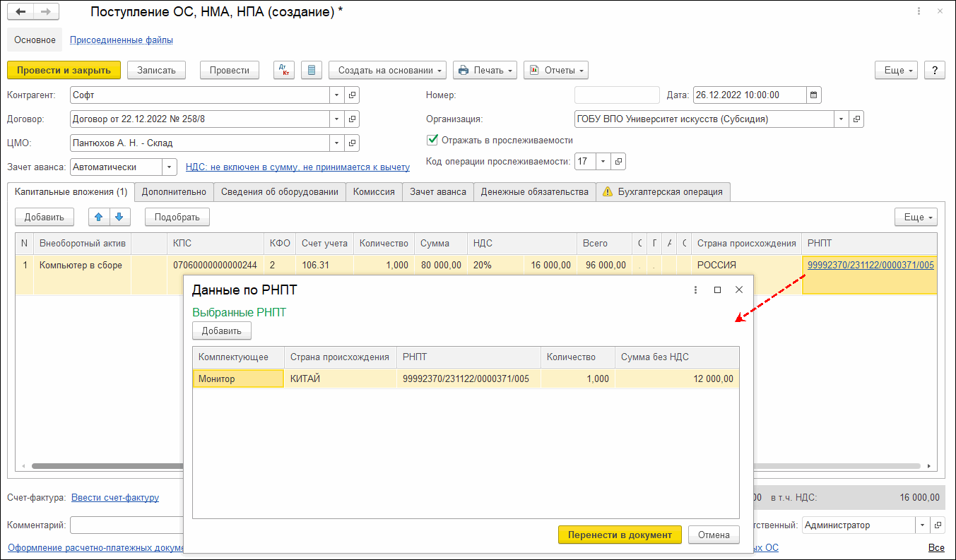956x560 pixels.
Task: Click the Ввести счет-фактуру link
Action: (x=115, y=497)
